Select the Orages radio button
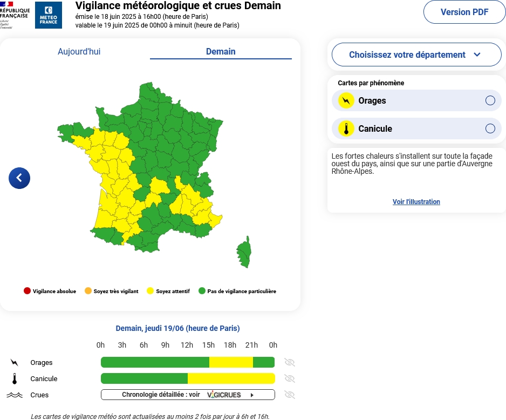Screen dimensions: 506x420 (490, 100)
